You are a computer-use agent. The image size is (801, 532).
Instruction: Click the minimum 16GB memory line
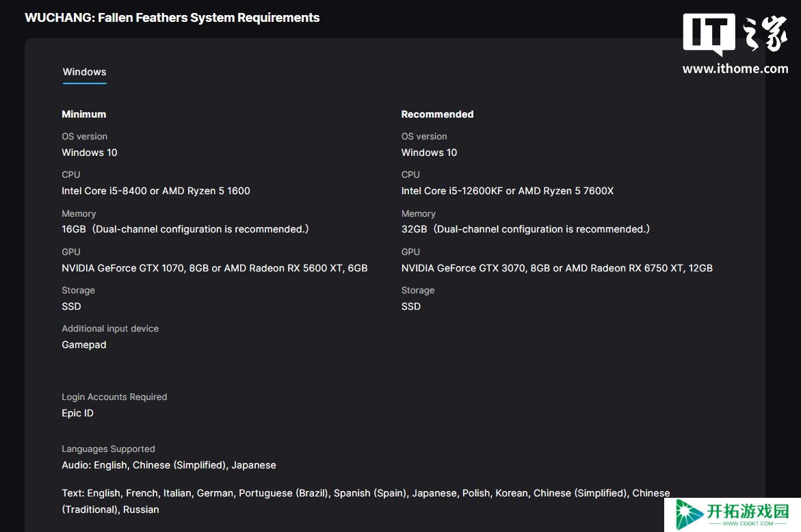pos(185,229)
